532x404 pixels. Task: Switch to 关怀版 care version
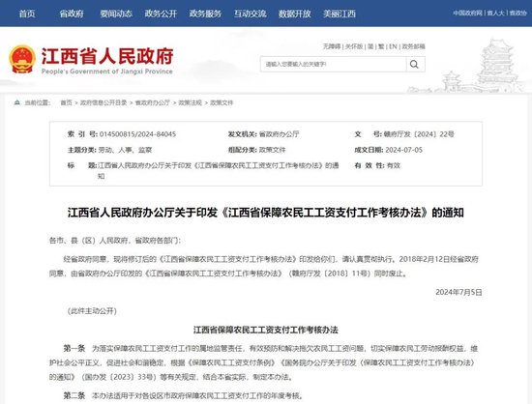point(354,46)
